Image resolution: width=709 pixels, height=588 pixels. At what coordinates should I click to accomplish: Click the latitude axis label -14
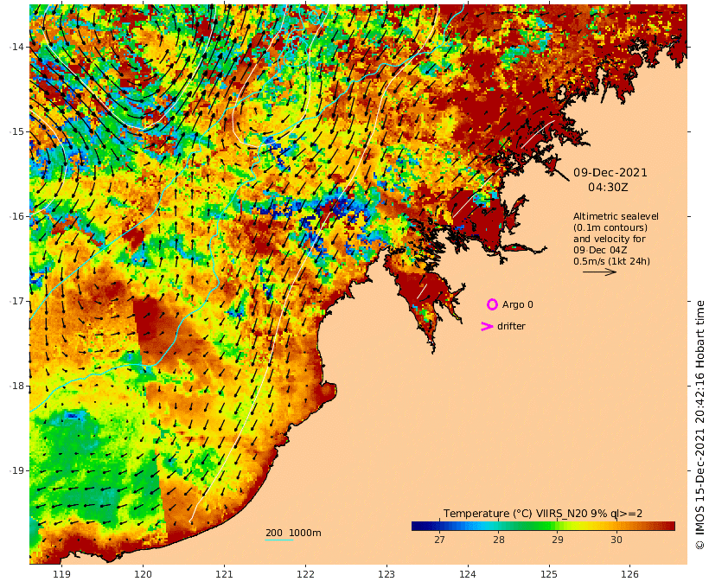click(17, 47)
